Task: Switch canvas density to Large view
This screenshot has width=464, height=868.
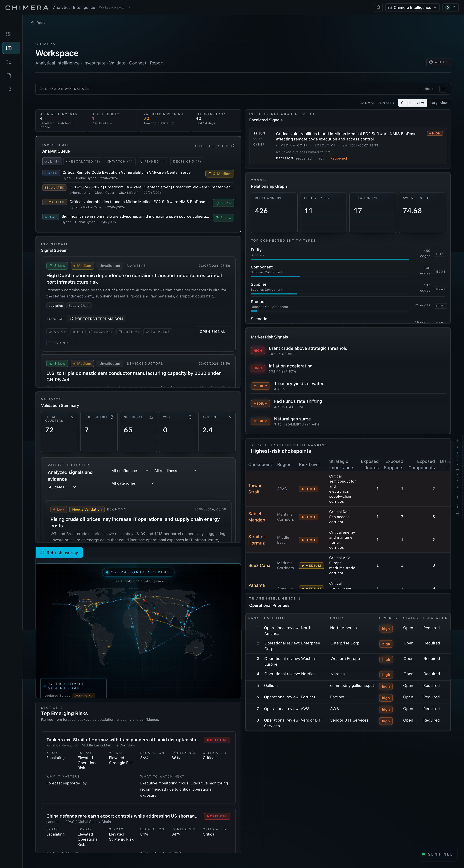Action: [439, 103]
